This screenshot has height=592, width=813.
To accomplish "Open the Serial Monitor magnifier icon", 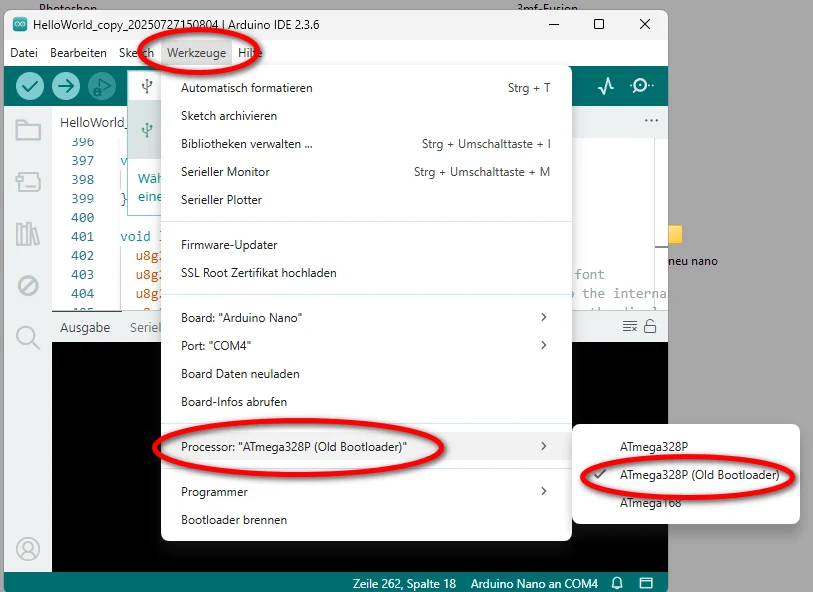I will point(641,86).
